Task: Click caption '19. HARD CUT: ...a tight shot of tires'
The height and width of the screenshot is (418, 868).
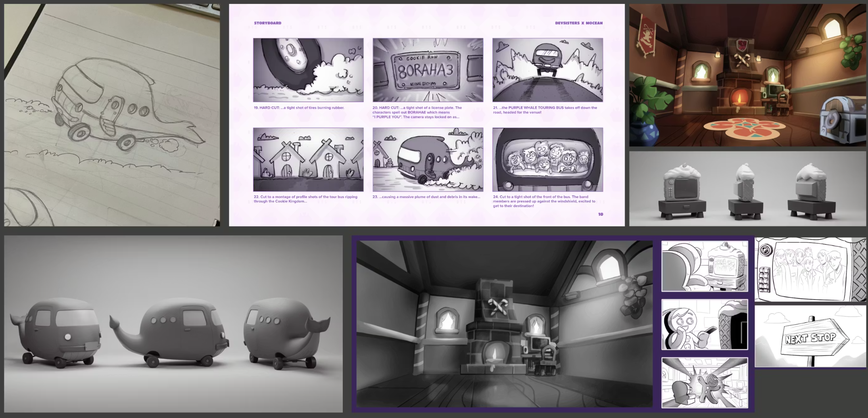Action: (x=299, y=108)
